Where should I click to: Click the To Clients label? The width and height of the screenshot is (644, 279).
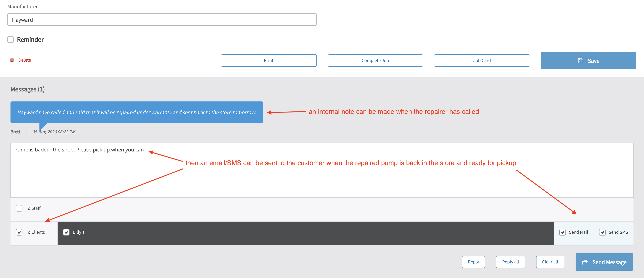pyautogui.click(x=35, y=232)
